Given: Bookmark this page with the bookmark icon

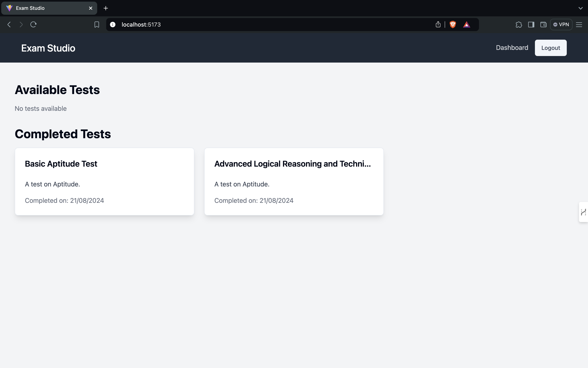Looking at the screenshot, I should [97, 25].
